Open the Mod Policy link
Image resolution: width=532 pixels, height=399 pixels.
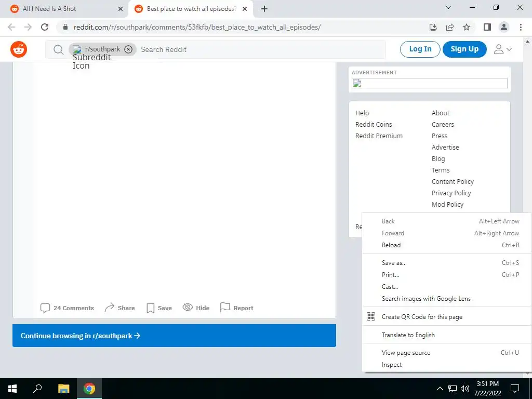(447, 205)
